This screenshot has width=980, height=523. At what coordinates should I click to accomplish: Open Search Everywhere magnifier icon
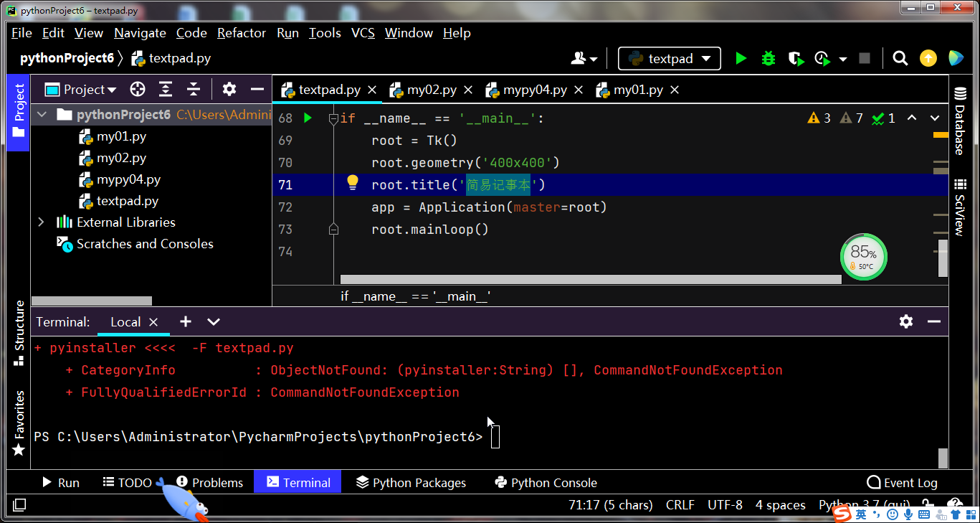[900, 58]
